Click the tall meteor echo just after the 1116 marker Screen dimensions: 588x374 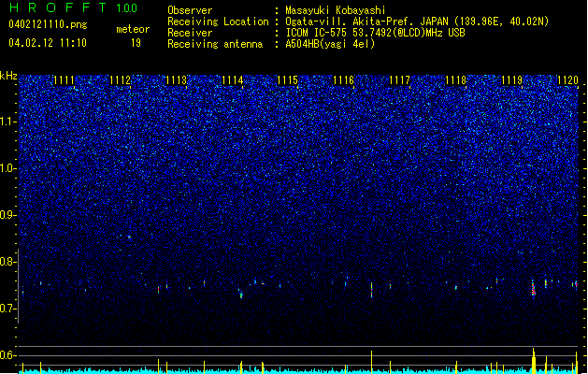click(372, 289)
